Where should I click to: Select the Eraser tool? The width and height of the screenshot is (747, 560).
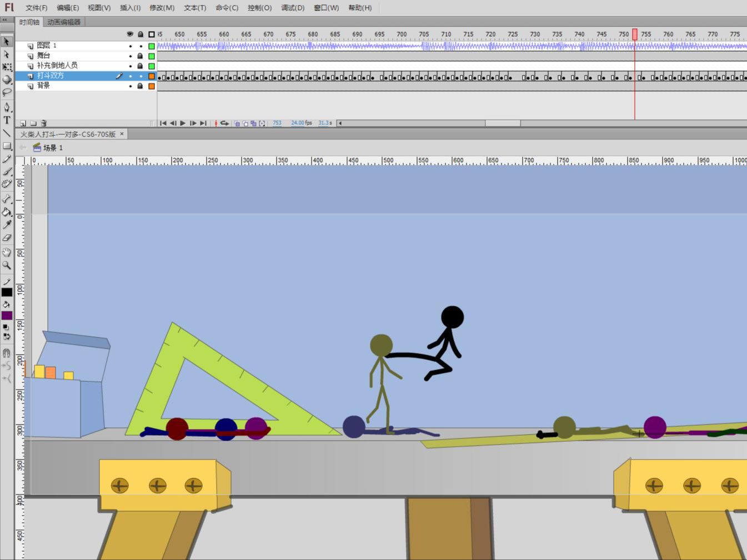click(x=7, y=237)
